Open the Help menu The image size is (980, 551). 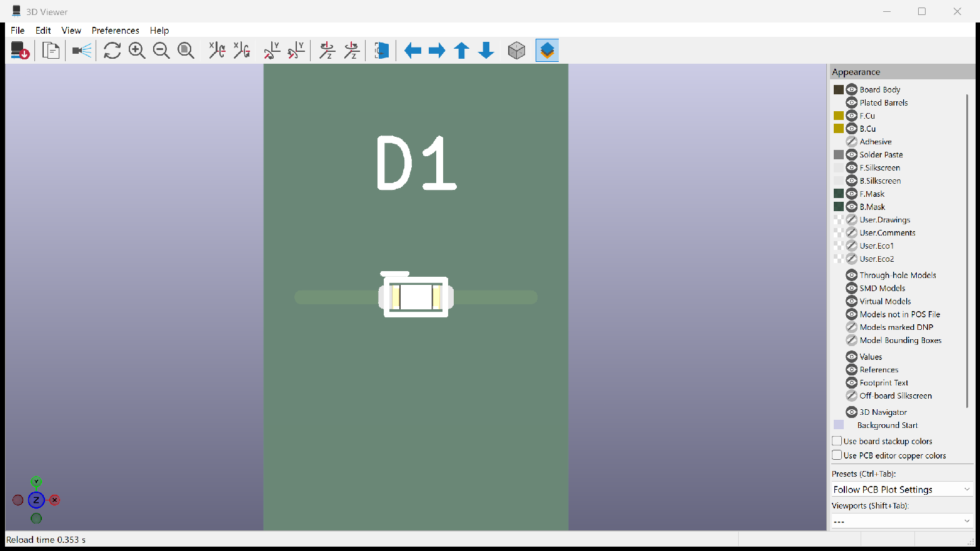159,30
